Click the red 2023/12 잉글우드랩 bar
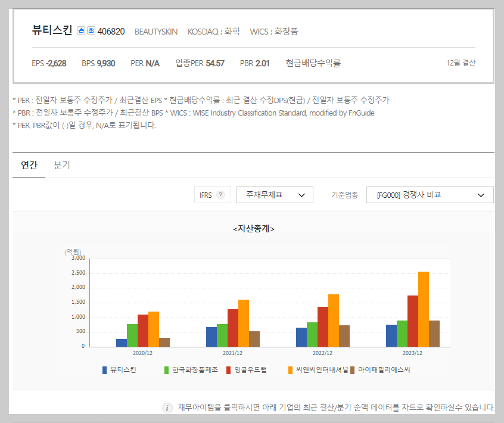Image resolution: width=504 pixels, height=423 pixels. coord(413,321)
